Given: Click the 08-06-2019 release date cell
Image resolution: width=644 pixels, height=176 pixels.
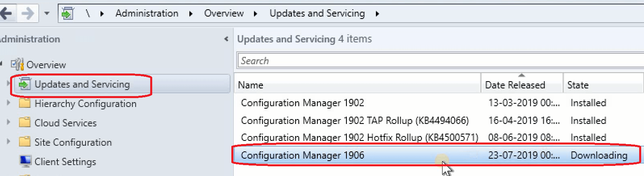Looking at the screenshot, I should [x=524, y=138].
